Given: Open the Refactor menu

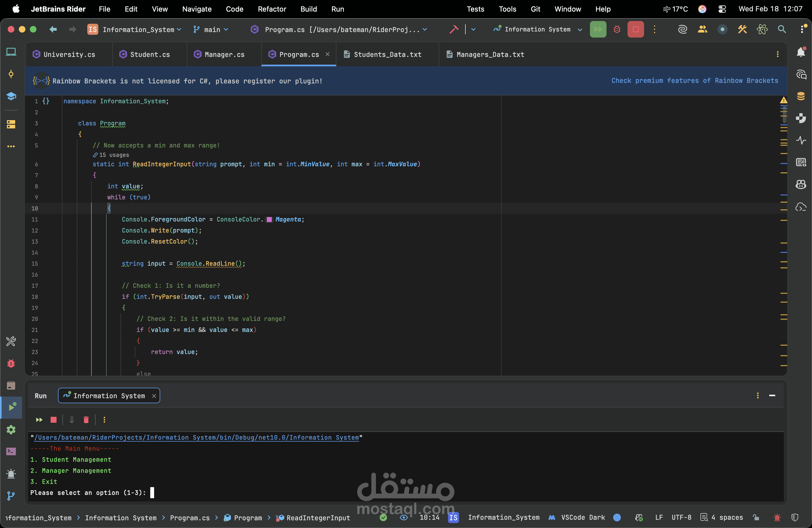Looking at the screenshot, I should coord(272,9).
